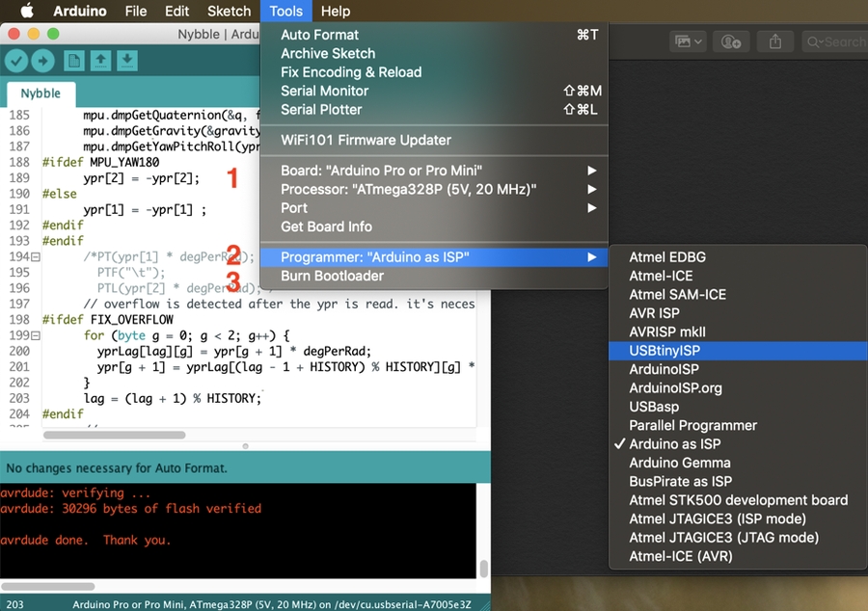868x611 pixels.
Task: Open the Apple menu
Action: tap(27, 12)
